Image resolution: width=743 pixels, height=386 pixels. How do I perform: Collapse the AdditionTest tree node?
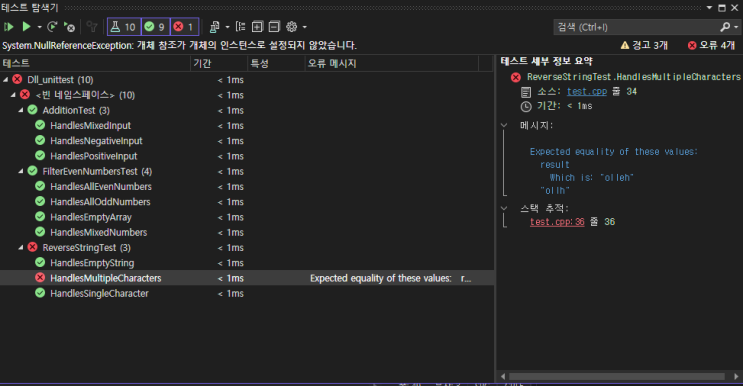(x=21, y=110)
